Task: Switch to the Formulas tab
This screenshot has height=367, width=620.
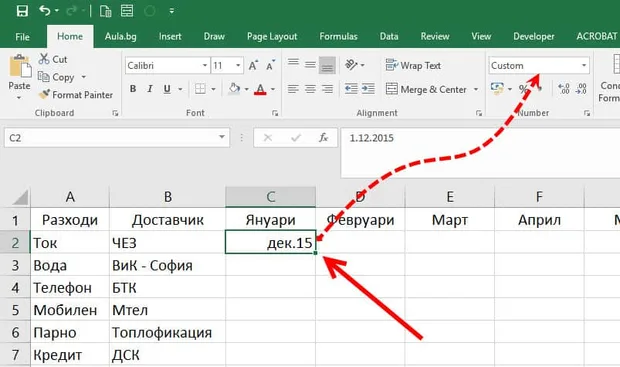Action: (x=338, y=36)
